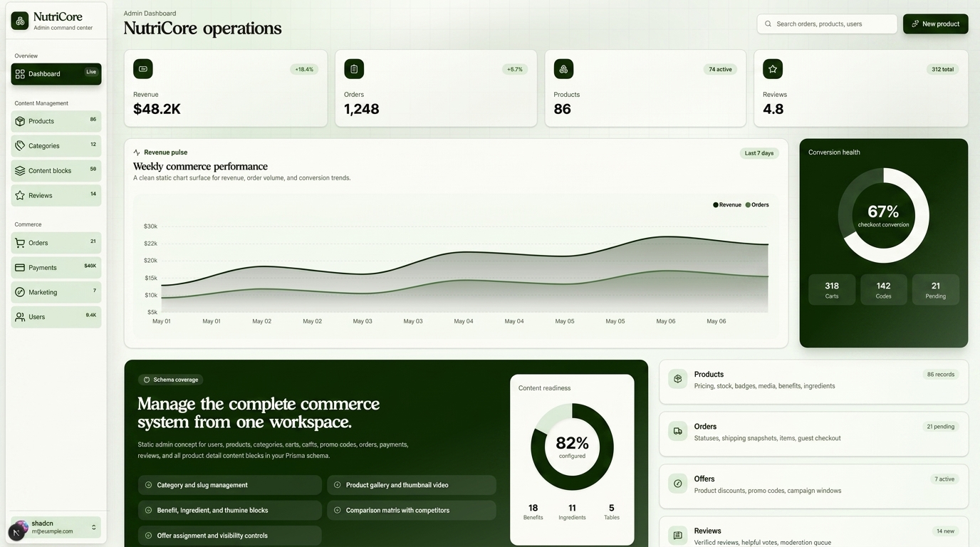Click the Products box icon in the records list

point(677,379)
